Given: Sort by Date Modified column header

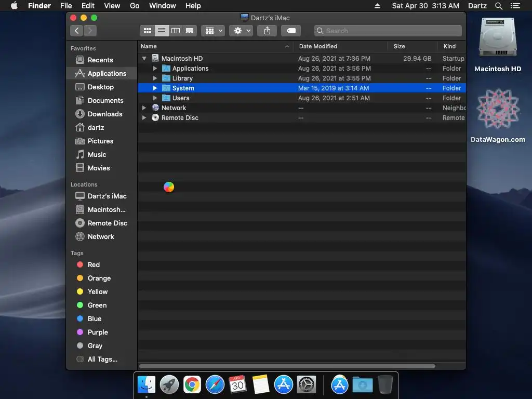Looking at the screenshot, I should pos(340,46).
